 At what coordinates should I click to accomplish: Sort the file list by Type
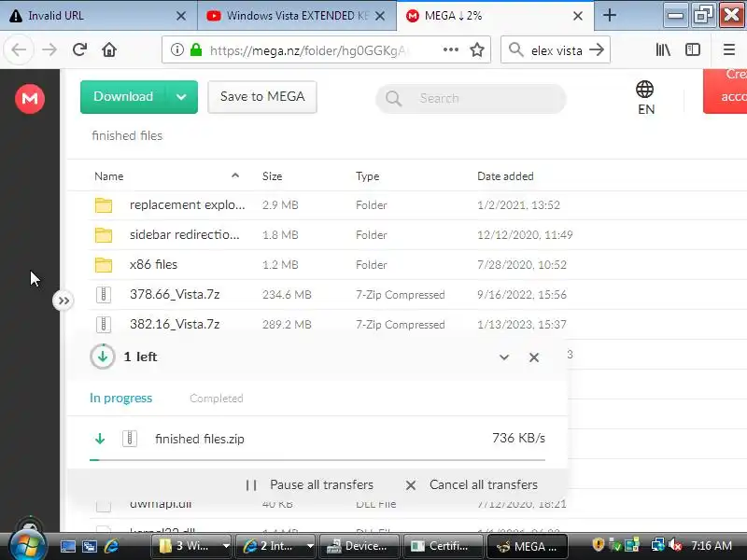(367, 176)
